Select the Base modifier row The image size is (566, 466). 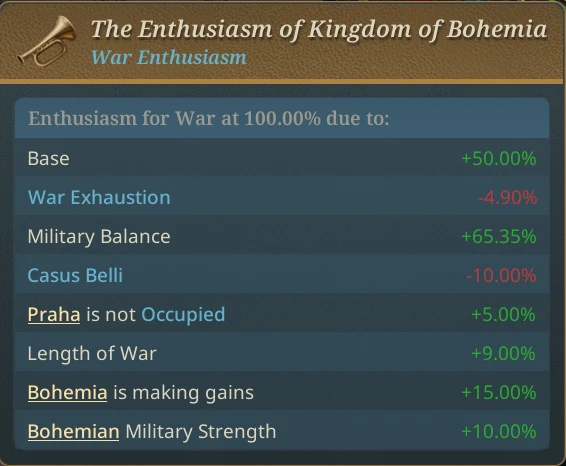(x=282, y=158)
